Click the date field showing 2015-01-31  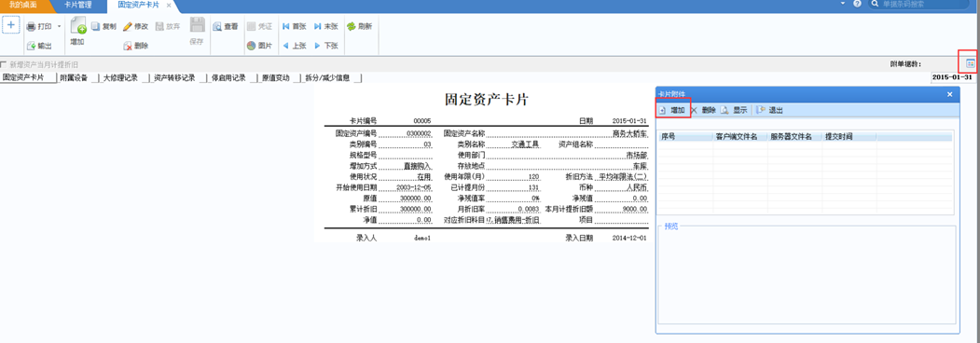(953, 78)
